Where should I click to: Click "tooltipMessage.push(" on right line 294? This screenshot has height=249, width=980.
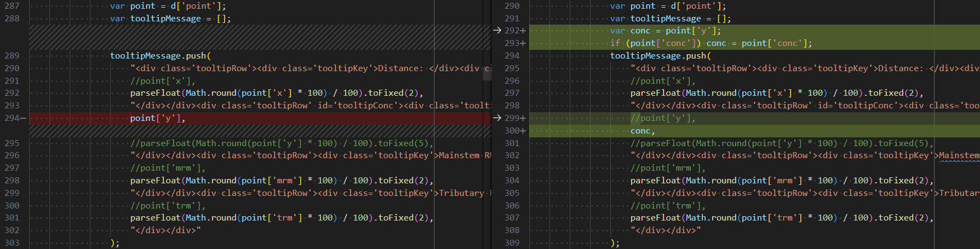pyautogui.click(x=661, y=56)
